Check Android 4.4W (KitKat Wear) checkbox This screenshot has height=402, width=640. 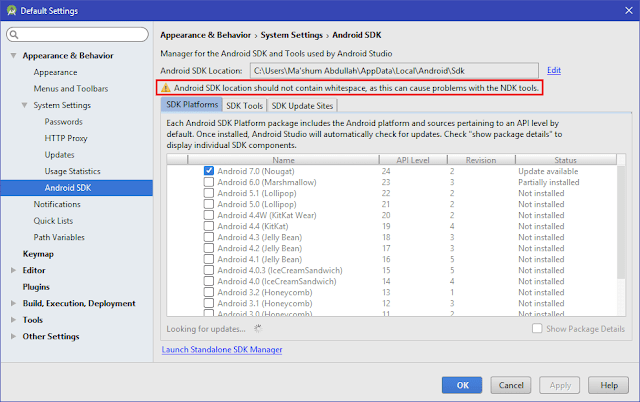209,215
